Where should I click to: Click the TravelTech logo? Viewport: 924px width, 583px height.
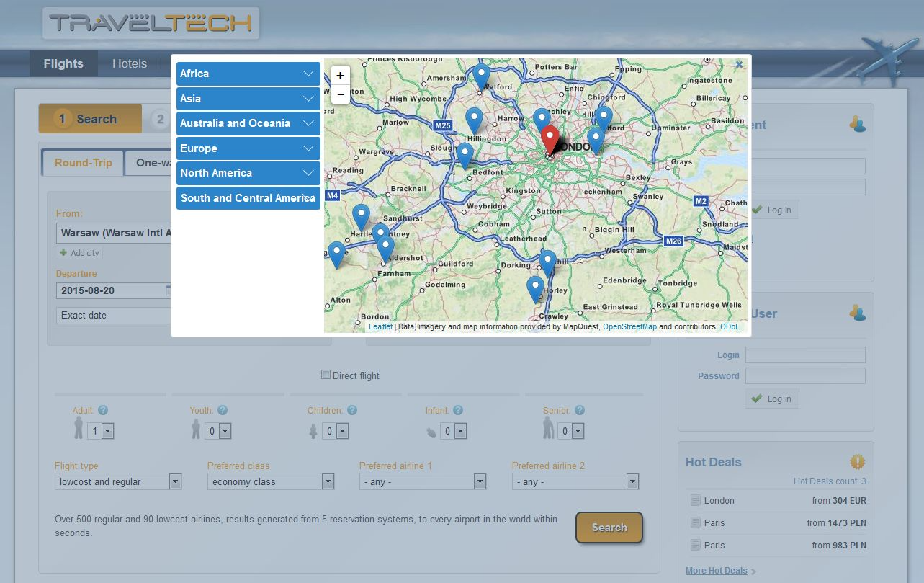151,23
